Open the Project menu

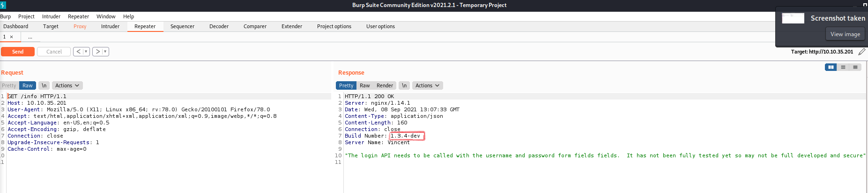coord(26,16)
